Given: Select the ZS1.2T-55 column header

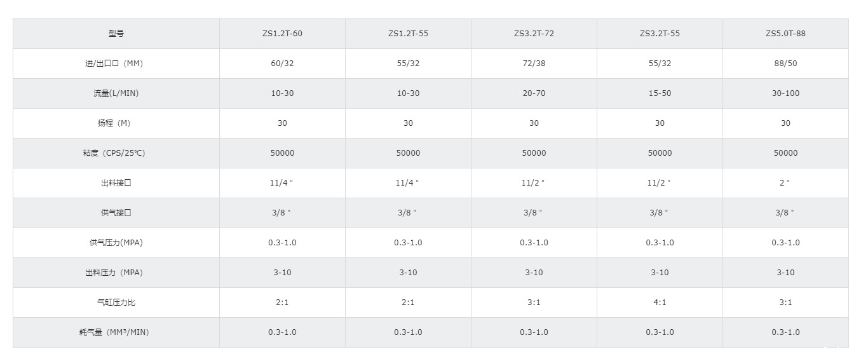Looking at the screenshot, I should (x=408, y=34).
